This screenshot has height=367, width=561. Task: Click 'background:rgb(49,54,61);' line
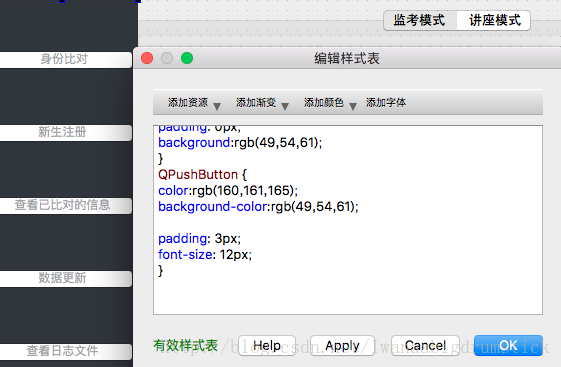pos(240,143)
